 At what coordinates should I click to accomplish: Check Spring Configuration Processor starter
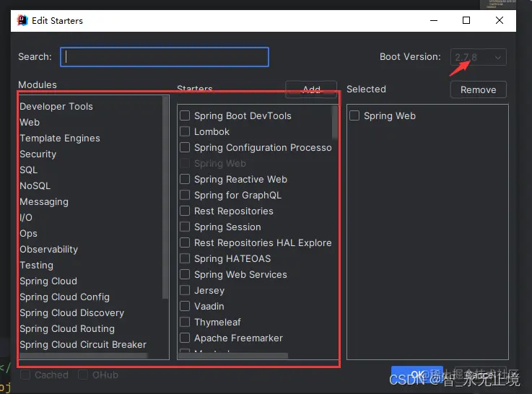point(185,147)
